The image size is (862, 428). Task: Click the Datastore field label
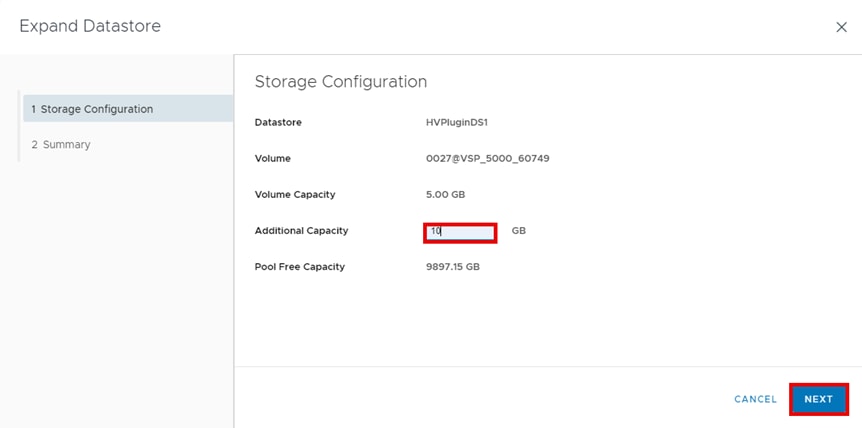click(278, 123)
